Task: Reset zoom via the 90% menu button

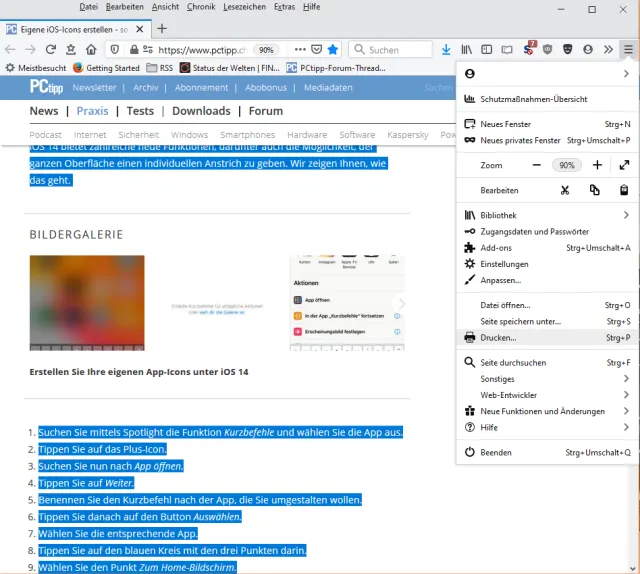Action: coord(567,165)
